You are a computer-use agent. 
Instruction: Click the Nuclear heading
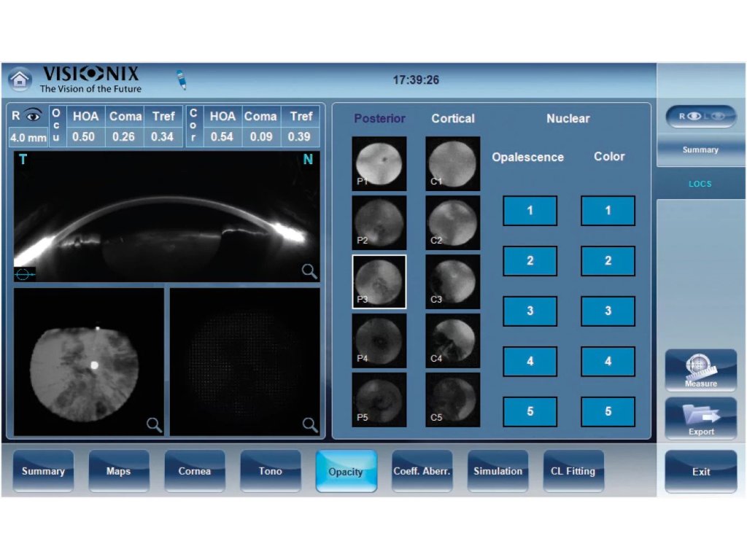[568, 119]
